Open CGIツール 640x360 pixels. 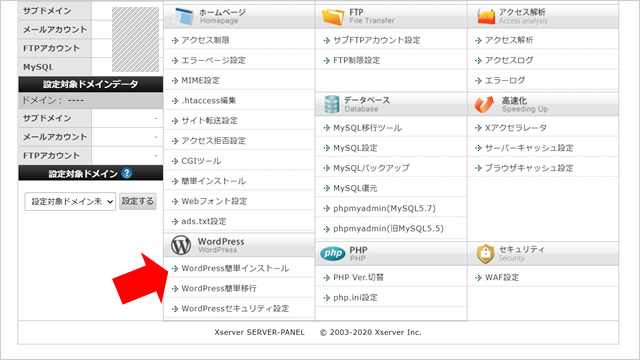pyautogui.click(x=201, y=161)
